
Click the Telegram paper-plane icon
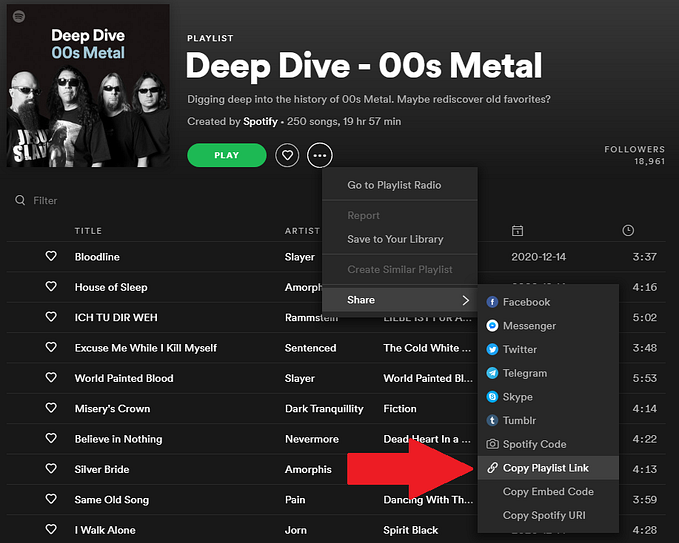click(x=492, y=373)
